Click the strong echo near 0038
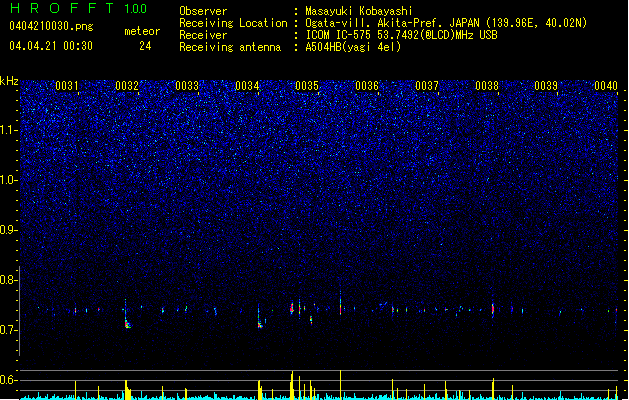Viewport: 629px width, 400px height. [493, 309]
